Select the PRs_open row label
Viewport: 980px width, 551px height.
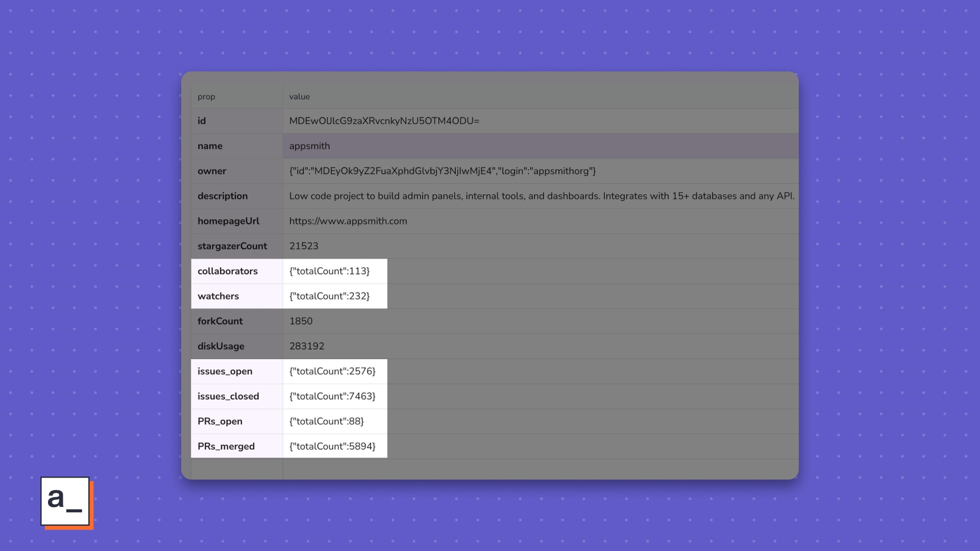click(x=220, y=421)
